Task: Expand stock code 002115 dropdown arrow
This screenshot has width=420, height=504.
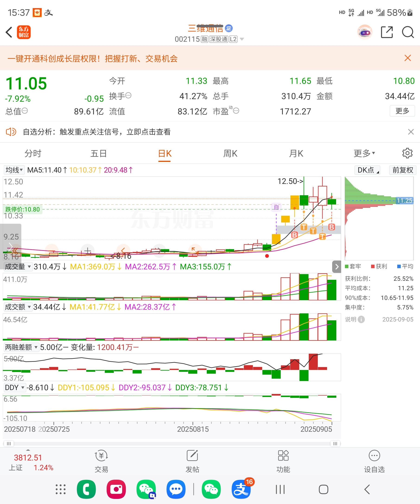Action: (x=242, y=39)
